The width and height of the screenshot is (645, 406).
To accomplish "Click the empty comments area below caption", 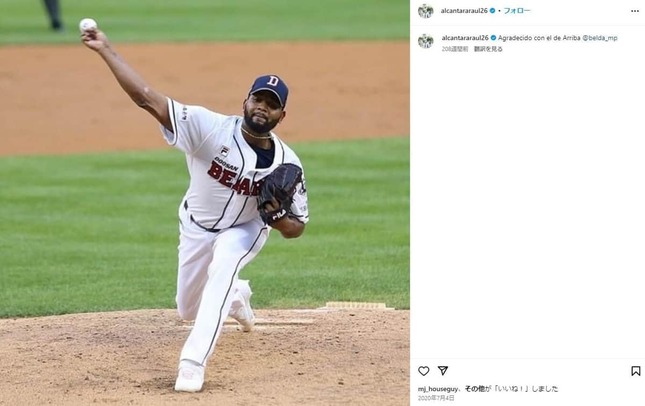I will [527, 206].
